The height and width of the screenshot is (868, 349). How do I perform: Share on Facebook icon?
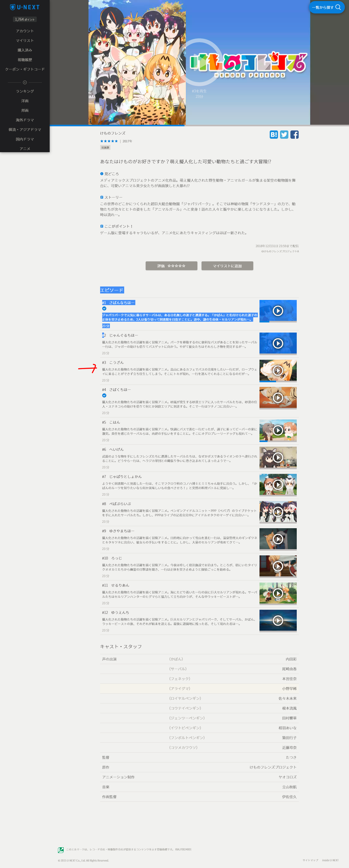(x=294, y=135)
